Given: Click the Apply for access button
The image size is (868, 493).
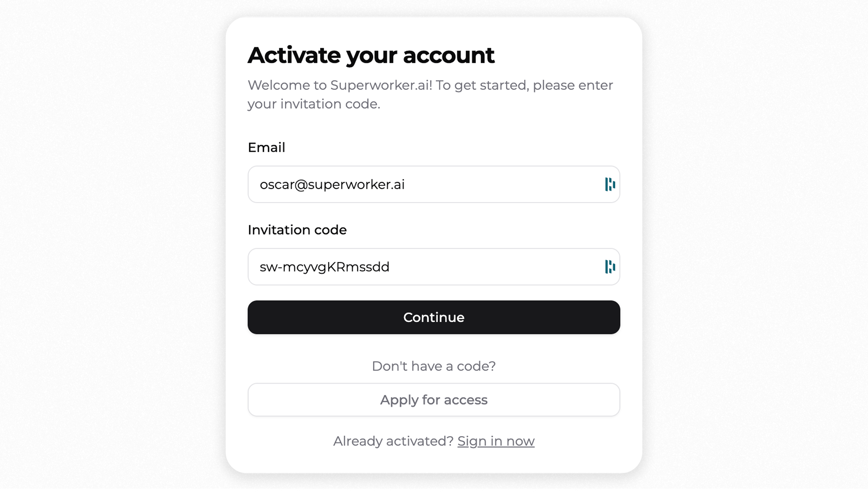Looking at the screenshot, I should point(434,400).
